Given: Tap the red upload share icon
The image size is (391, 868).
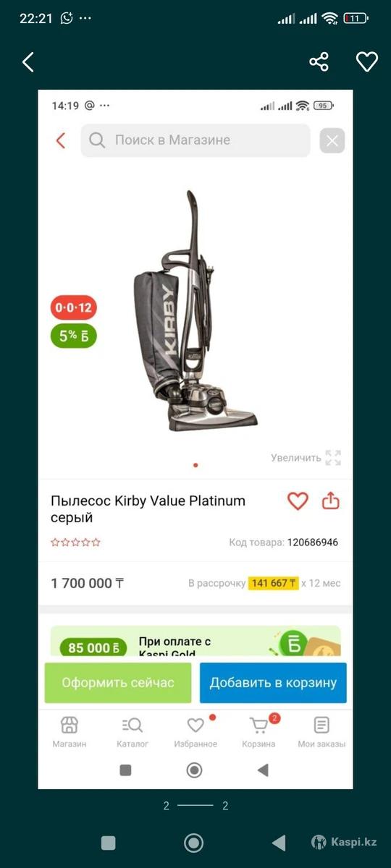Looking at the screenshot, I should pos(331,501).
